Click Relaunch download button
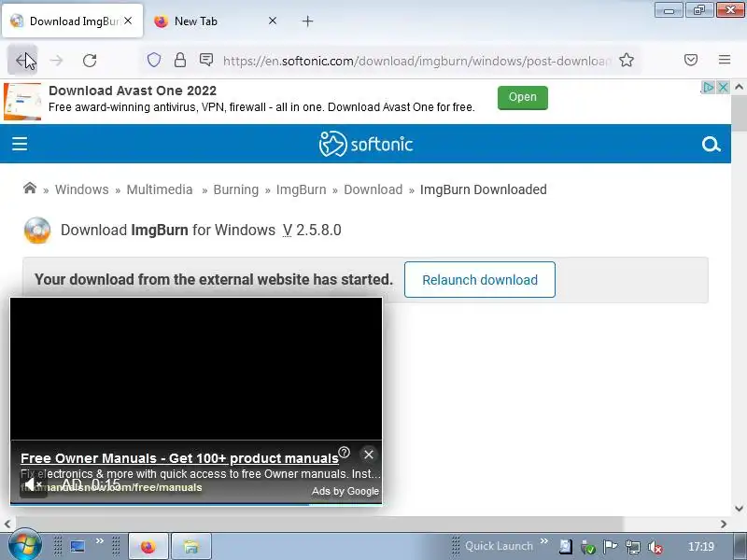Image resolution: width=747 pixels, height=560 pixels. point(480,279)
